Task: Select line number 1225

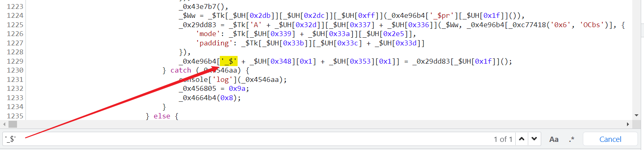Action: tap(15, 25)
